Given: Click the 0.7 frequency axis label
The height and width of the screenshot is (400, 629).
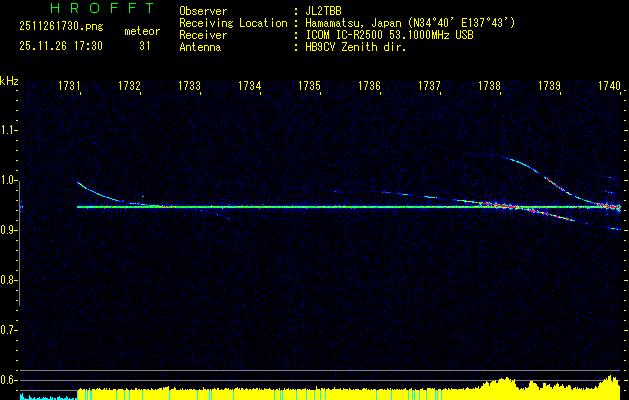Looking at the screenshot, I should click(x=9, y=330).
